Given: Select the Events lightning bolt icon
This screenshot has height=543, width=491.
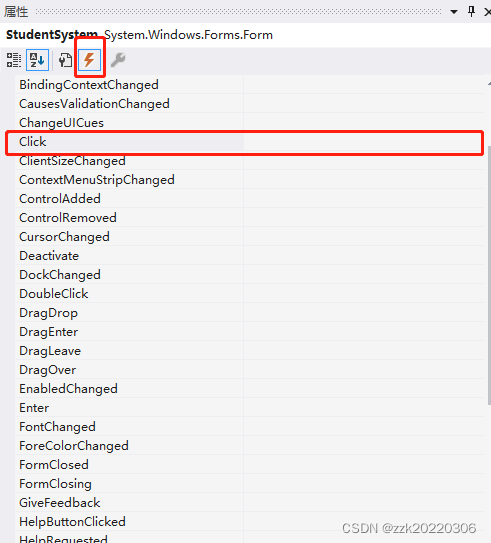Looking at the screenshot, I should tap(89, 60).
